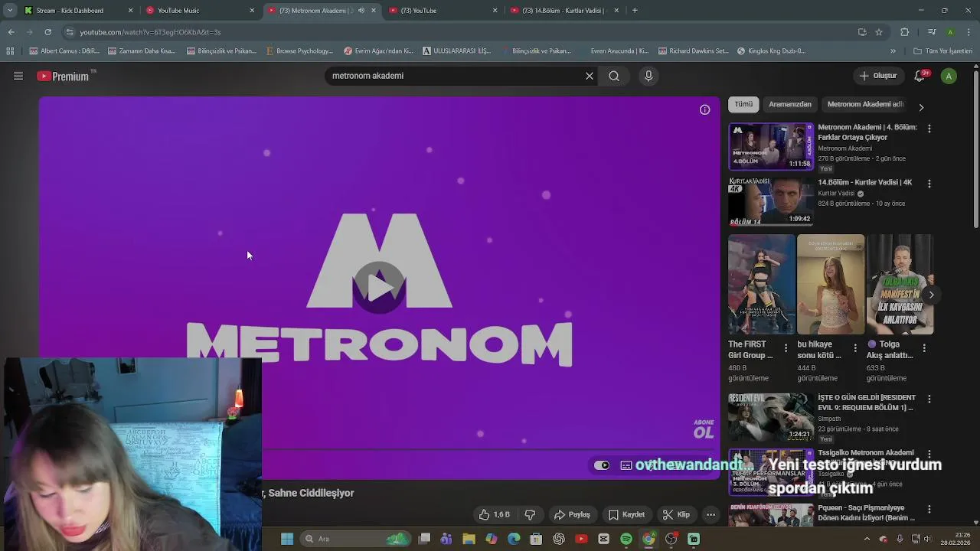Image resolution: width=980 pixels, height=551 pixels.
Task: Click the address bar URL
Action: point(151,32)
